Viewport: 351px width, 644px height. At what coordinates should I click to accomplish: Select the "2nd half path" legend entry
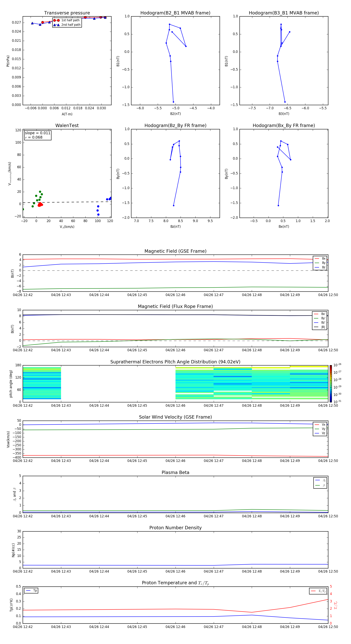(67, 25)
